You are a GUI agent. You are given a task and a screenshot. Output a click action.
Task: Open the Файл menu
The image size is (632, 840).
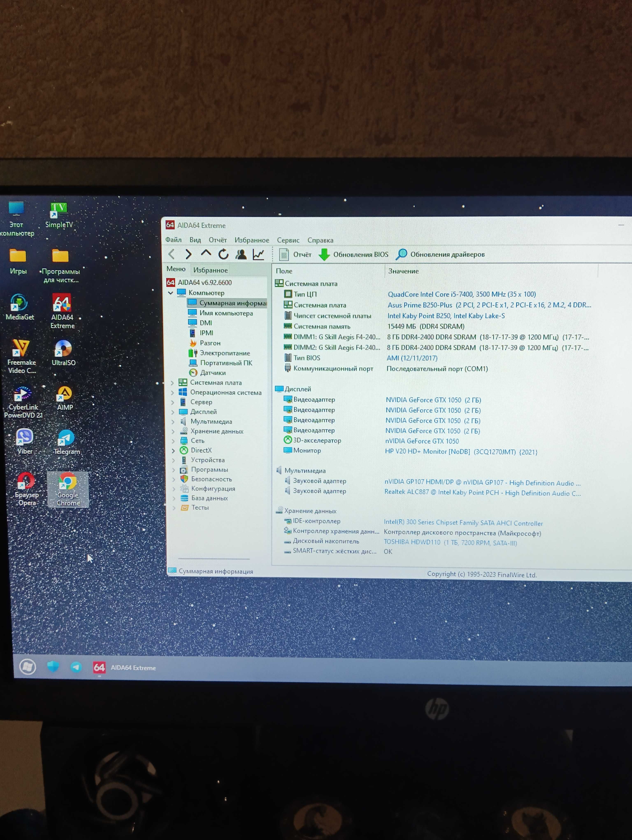point(173,240)
